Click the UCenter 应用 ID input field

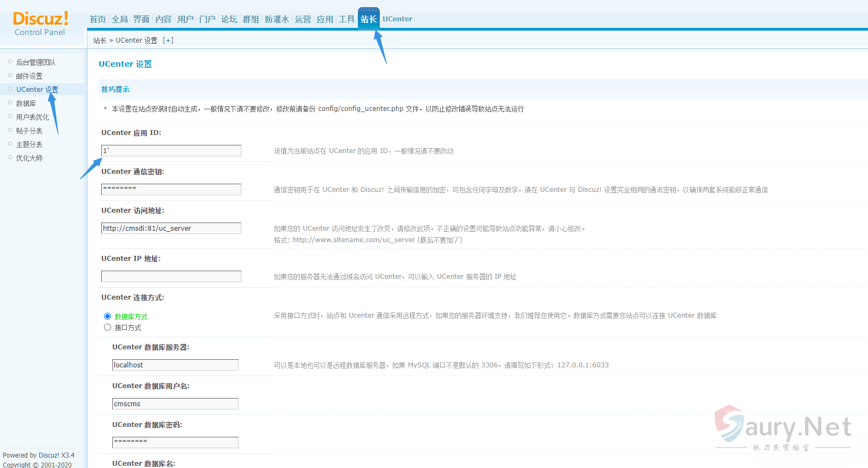click(171, 151)
